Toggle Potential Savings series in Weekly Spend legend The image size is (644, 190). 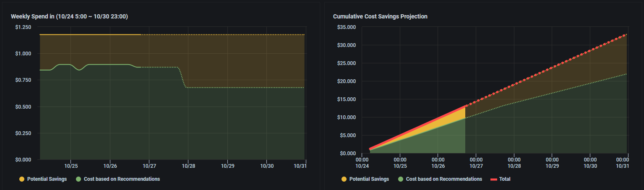pyautogui.click(x=47, y=179)
